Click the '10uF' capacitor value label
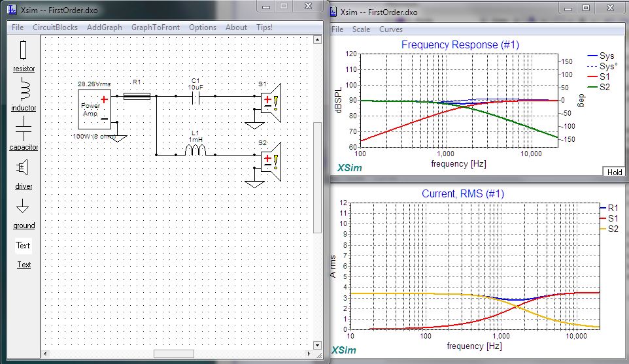This screenshot has height=364, width=629. coord(195,87)
